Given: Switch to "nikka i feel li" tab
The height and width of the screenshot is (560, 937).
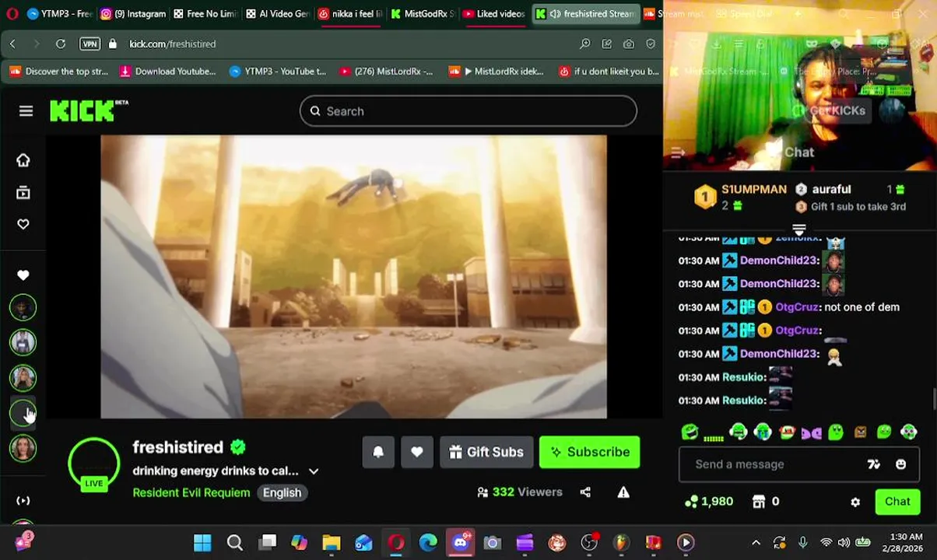Looking at the screenshot, I should [349, 14].
